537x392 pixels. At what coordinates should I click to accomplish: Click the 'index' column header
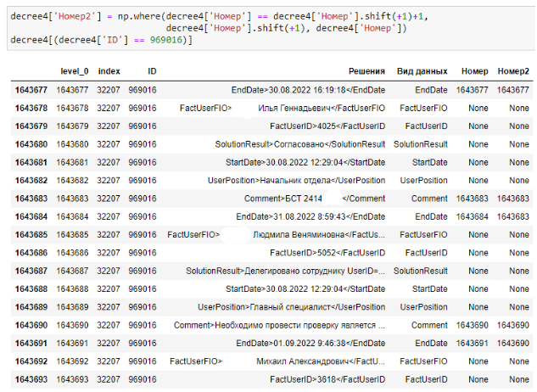109,70
